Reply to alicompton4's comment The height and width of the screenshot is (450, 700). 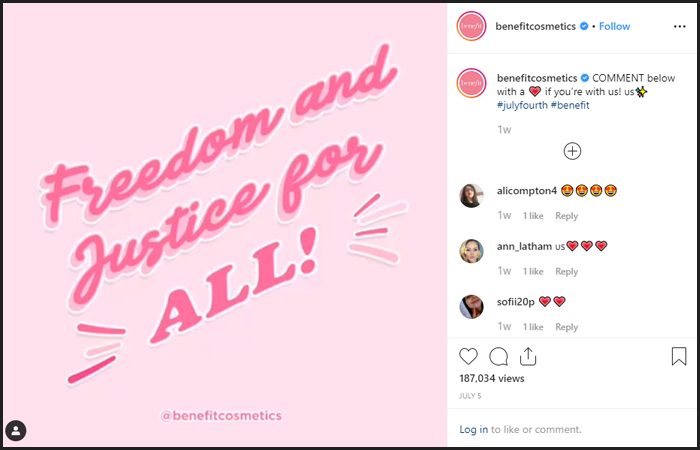pos(567,216)
